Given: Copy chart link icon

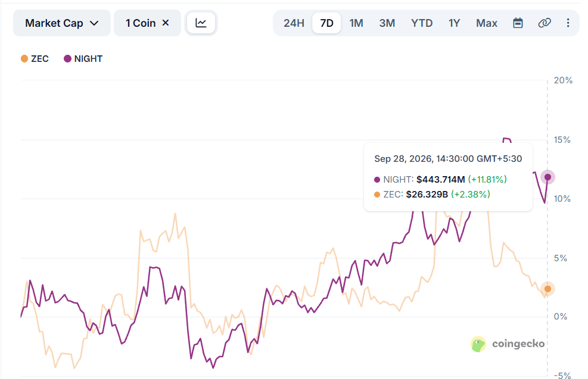Looking at the screenshot, I should point(544,23).
